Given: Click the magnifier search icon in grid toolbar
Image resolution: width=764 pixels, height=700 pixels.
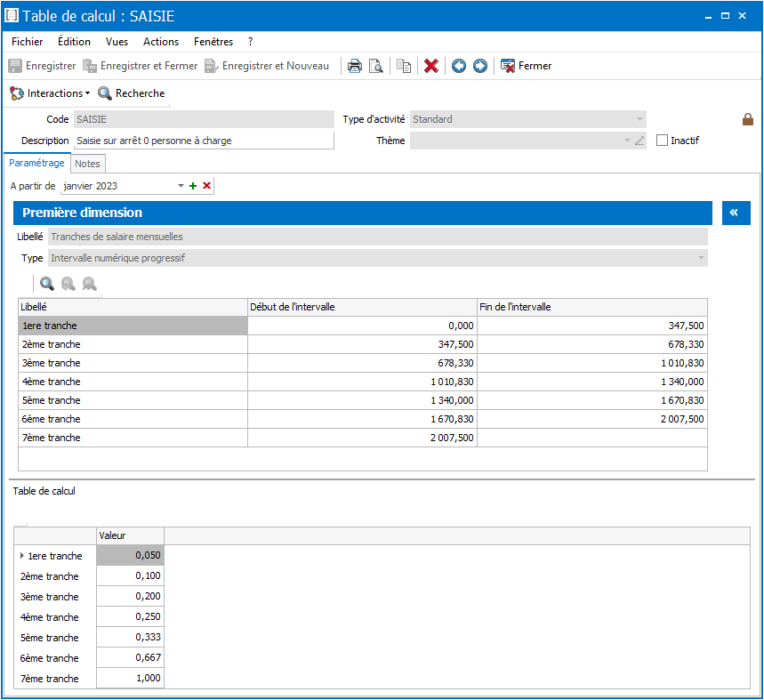Looking at the screenshot, I should click(x=47, y=284).
